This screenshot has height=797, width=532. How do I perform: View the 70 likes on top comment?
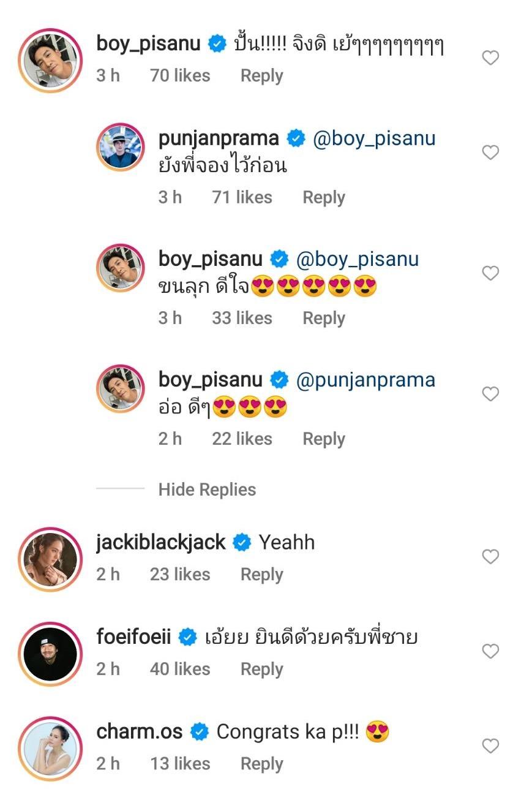[x=180, y=76]
